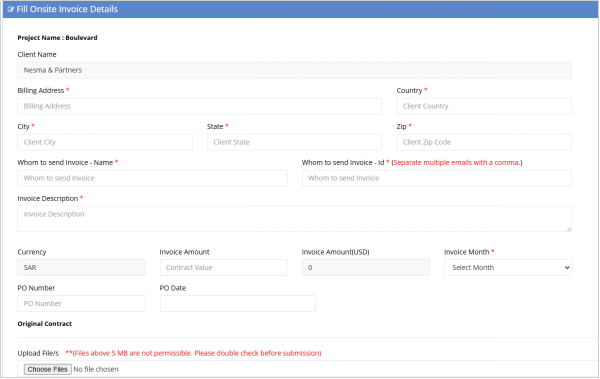
Task: Click the Currency field showing SAR
Action: [x=81, y=268]
